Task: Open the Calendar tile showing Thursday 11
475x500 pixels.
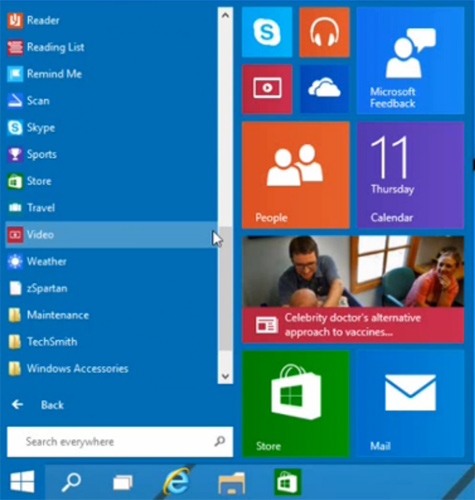Action: coord(410,175)
